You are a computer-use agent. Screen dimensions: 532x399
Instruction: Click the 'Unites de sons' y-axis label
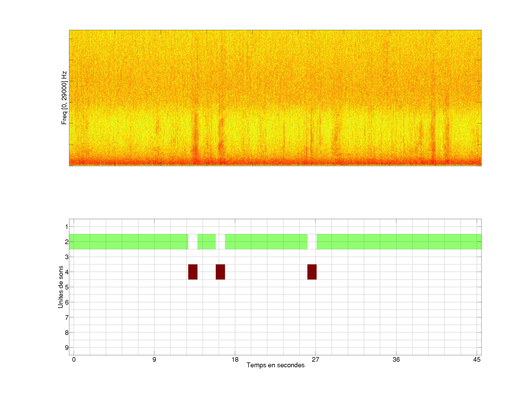tap(61, 287)
